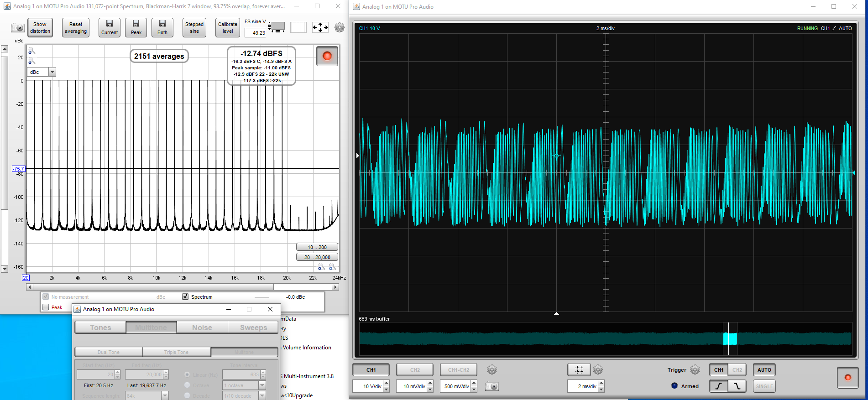Click Calibrate level button
The image size is (868, 400).
pyautogui.click(x=228, y=27)
